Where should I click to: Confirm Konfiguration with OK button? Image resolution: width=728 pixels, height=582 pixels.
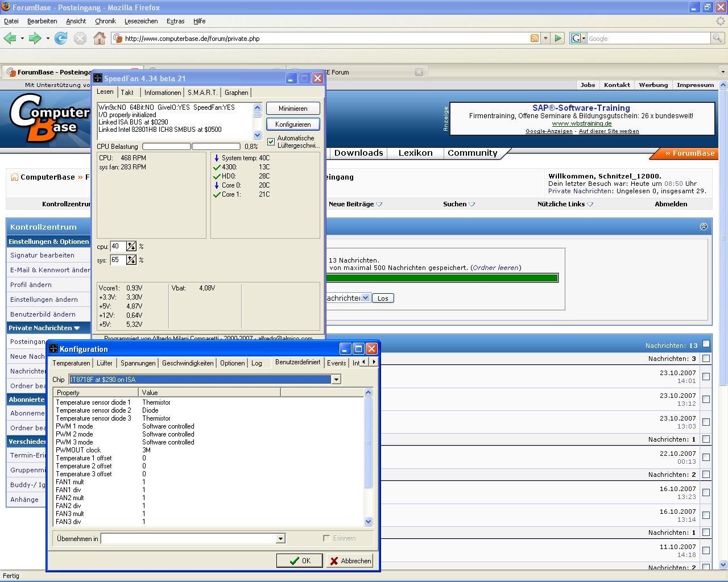[x=300, y=560]
